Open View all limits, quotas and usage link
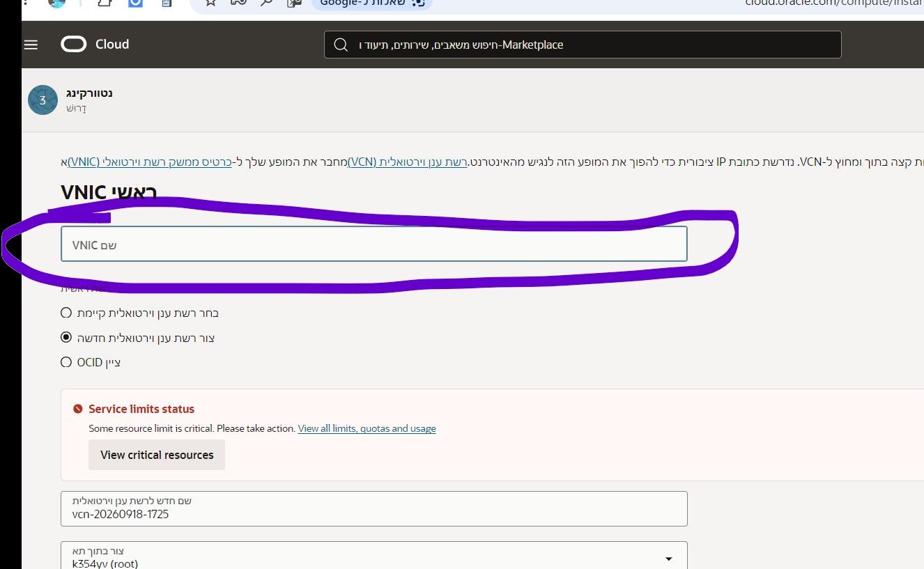 point(367,428)
